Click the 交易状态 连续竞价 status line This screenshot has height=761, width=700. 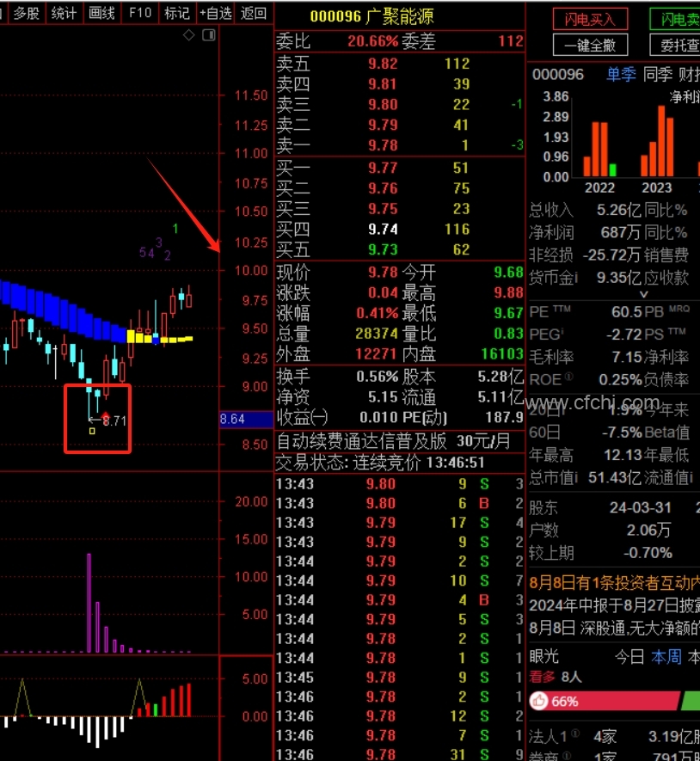pos(380,463)
